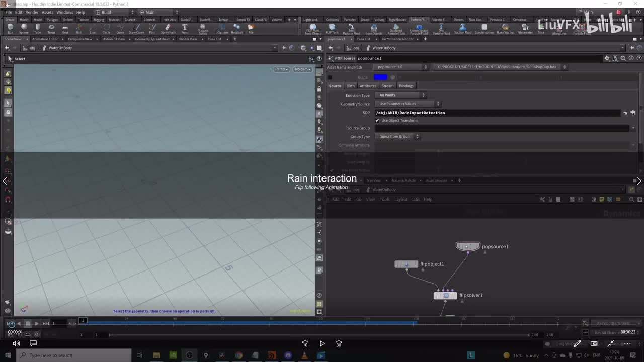This screenshot has height=362, width=644.
Task: Open the Persp viewport camera dropdown
Action: pos(281,69)
